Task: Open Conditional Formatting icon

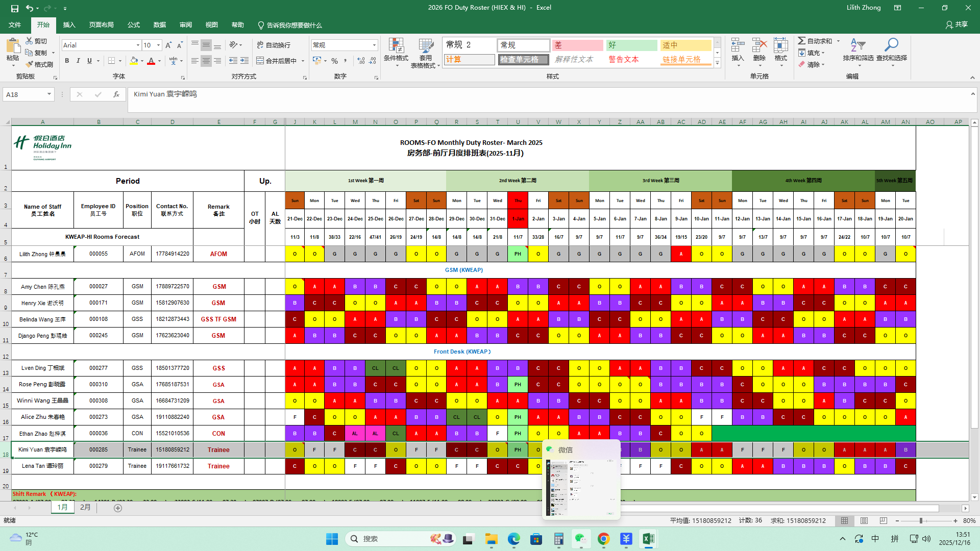Action: pos(396,46)
